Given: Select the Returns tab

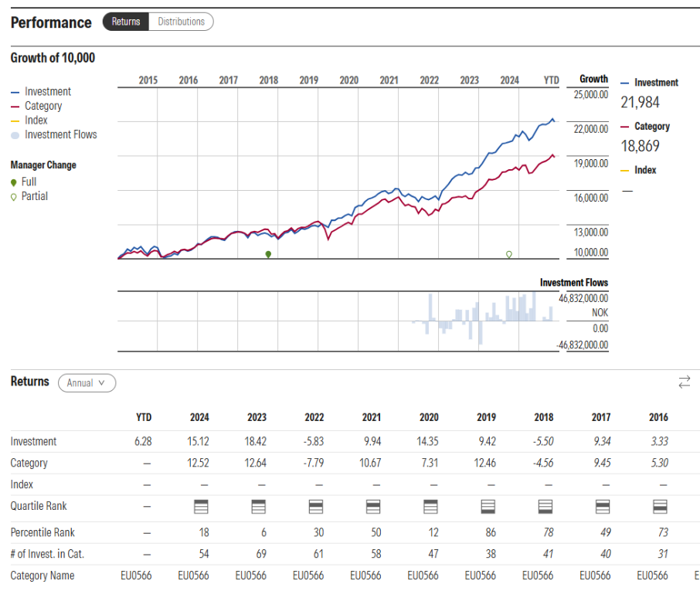Looking at the screenshot, I should tap(125, 22).
